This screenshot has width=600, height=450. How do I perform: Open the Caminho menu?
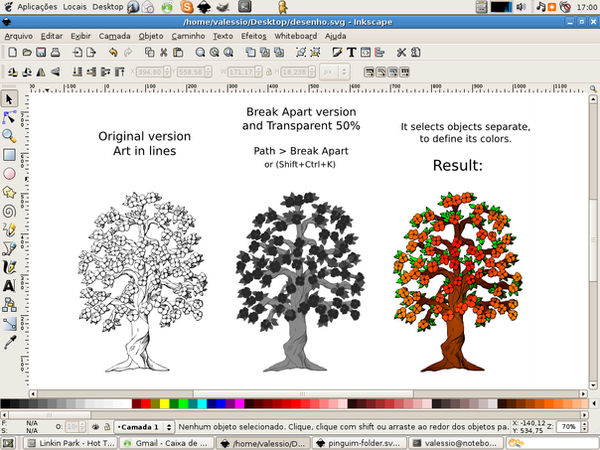coord(188,36)
